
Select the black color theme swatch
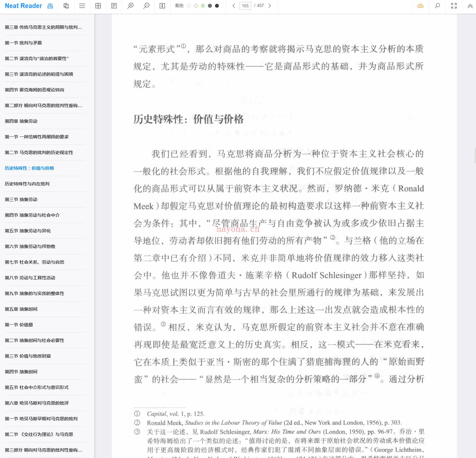click(217, 6)
